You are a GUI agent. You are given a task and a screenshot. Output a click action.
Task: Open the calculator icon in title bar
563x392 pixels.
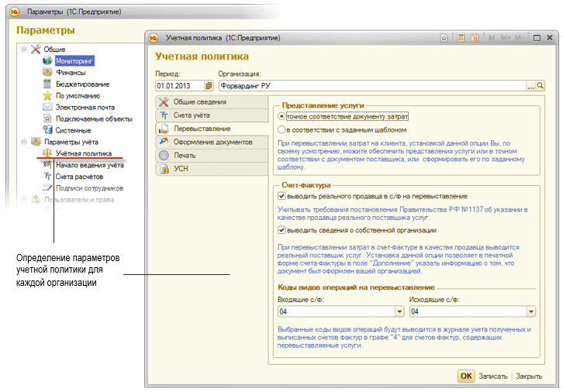461,38
